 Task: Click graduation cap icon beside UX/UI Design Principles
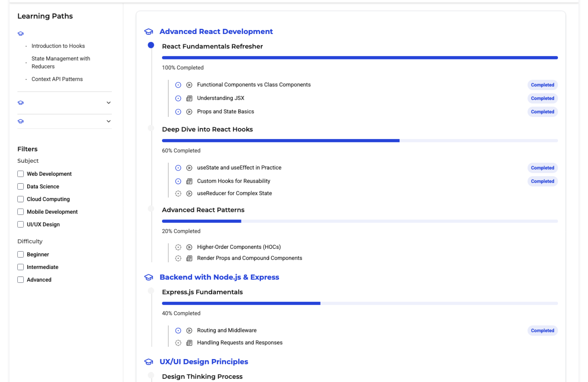pos(149,362)
